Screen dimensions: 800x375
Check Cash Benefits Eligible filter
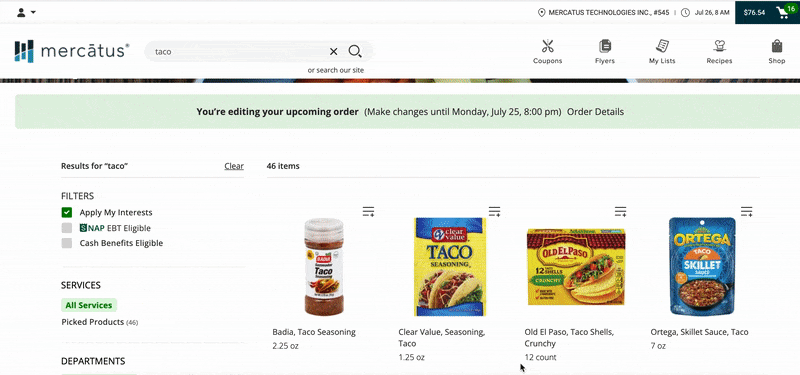point(67,243)
